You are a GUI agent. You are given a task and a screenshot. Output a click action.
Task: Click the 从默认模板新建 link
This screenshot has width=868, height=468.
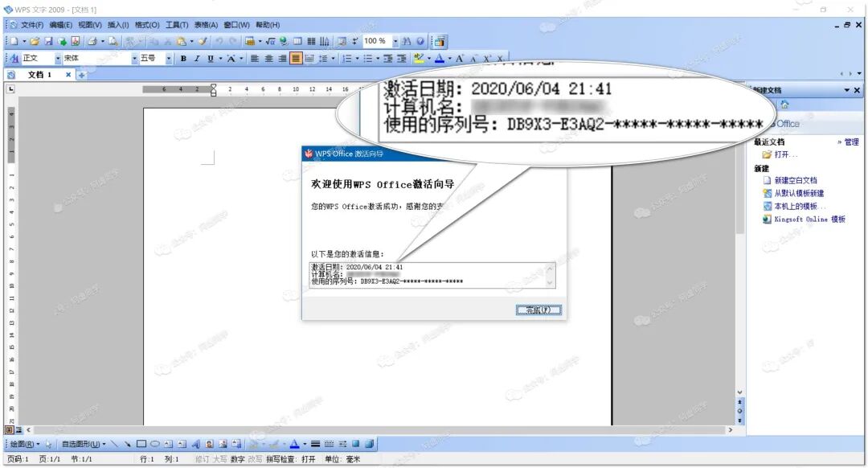pyautogui.click(x=799, y=193)
